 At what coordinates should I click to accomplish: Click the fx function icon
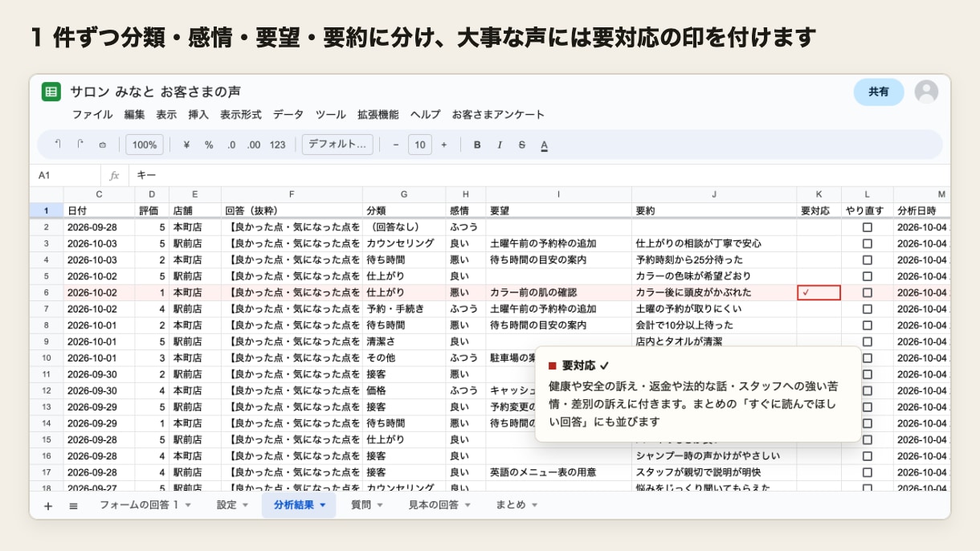115,175
